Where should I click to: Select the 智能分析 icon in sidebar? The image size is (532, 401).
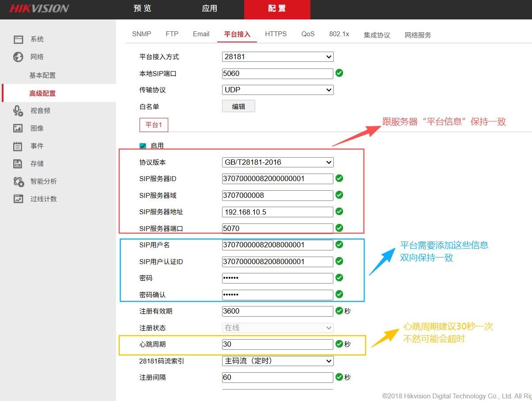pos(18,182)
